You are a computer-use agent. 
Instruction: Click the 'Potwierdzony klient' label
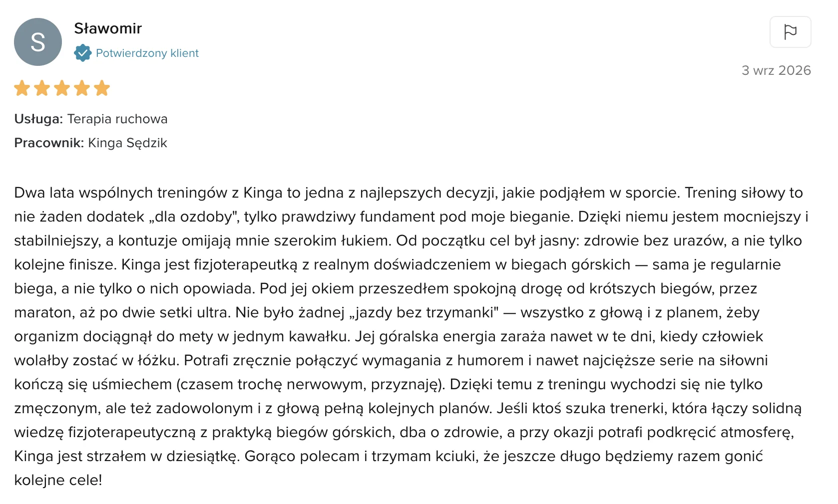tap(147, 53)
